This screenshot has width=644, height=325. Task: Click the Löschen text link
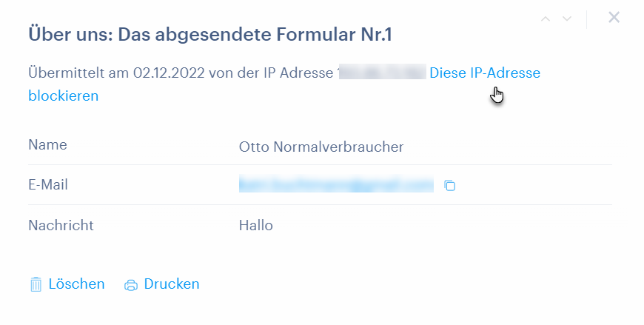(76, 284)
